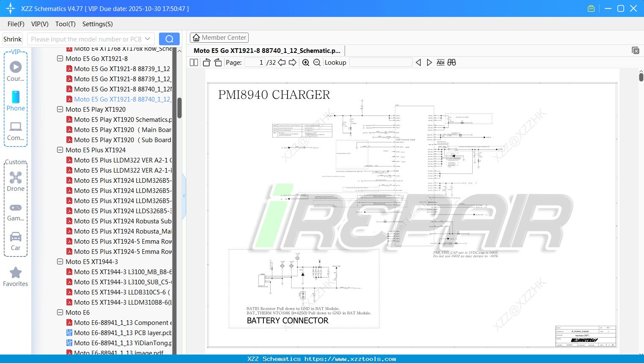Toggle the Game schematics category
644x363 pixels.
[16, 211]
